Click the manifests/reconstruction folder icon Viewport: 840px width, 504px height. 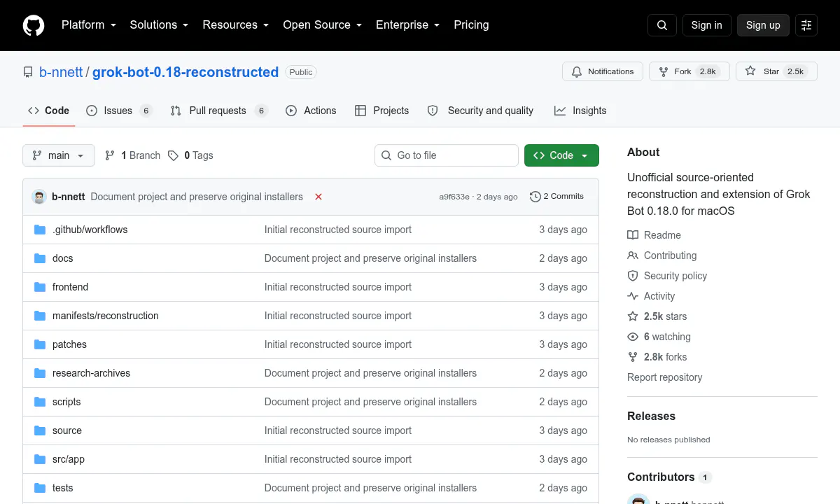coord(40,316)
